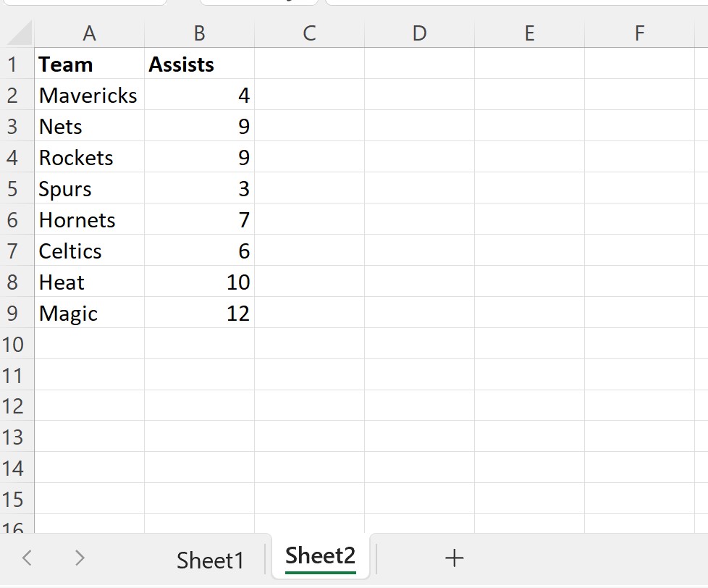Select empty cell in row 10 column A
Image resolution: width=708 pixels, height=588 pixels.
pyautogui.click(x=89, y=344)
